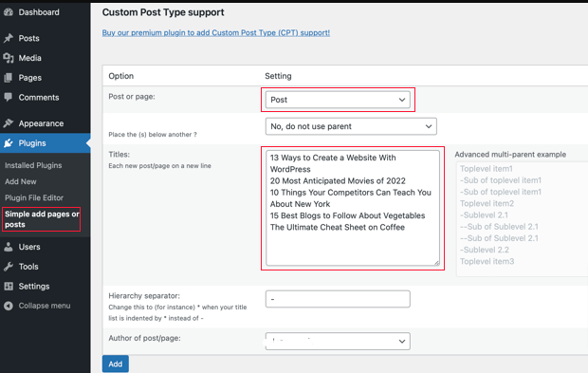588x373 pixels.
Task: Open Plugin File Editor submenu
Action: click(x=34, y=197)
